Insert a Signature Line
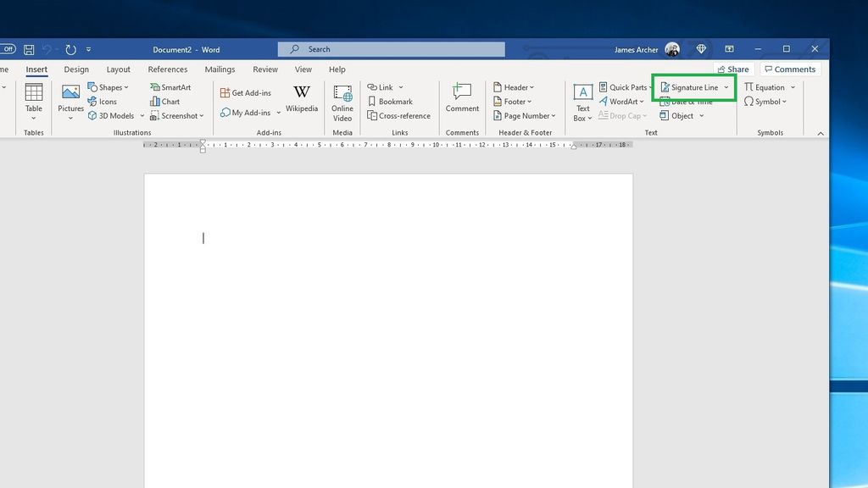868x488 pixels. coord(691,86)
